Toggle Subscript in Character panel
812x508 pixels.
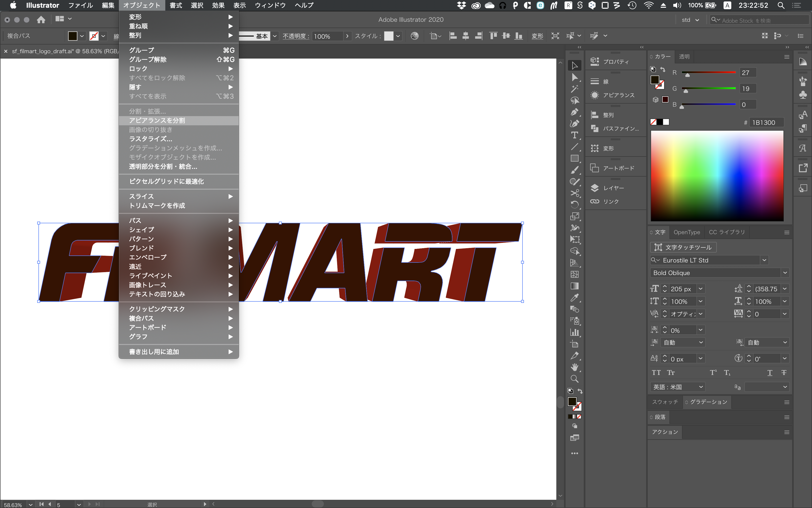coord(727,373)
